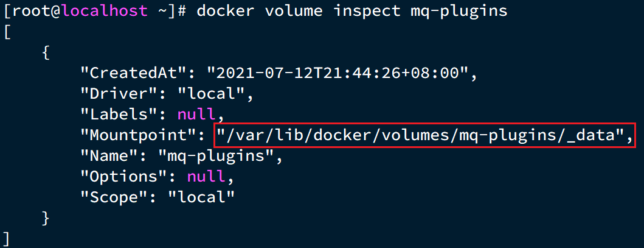The image size is (644, 248).
Task: Click the Name value "mq-plugins"
Action: pyautogui.click(x=216, y=156)
